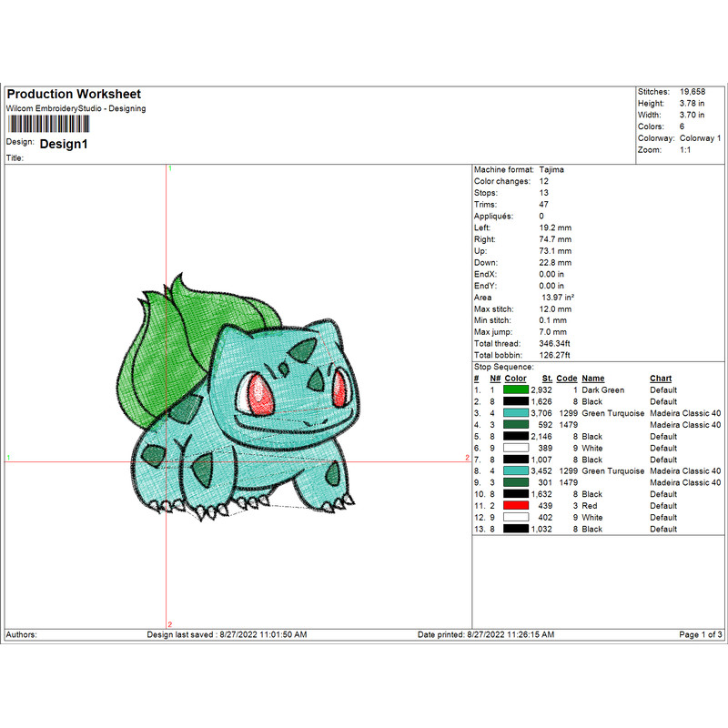The height and width of the screenshot is (728, 728).
Task: Select the White swatch in row 6
Action: tap(517, 448)
